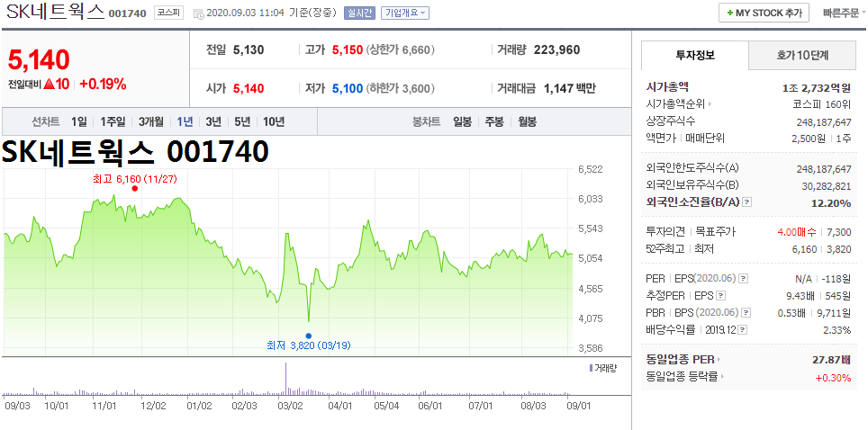The width and height of the screenshot is (868, 430).
Task: Select the 1년 line chart range
Action: click(185, 121)
